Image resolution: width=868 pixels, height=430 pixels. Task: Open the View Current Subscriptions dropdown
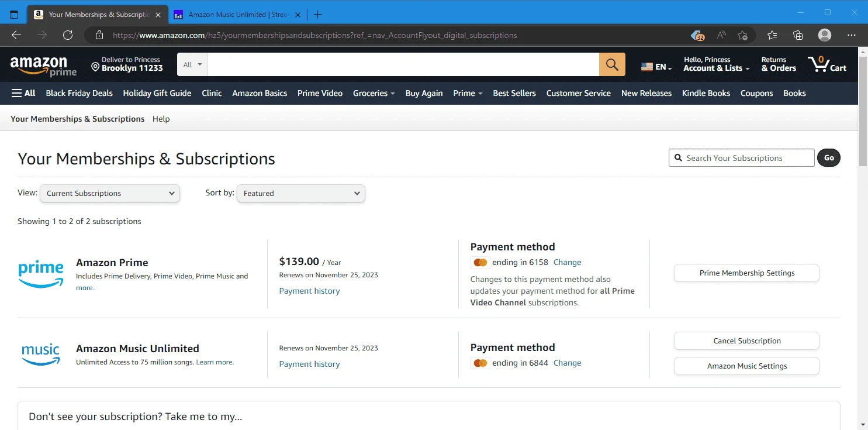pyautogui.click(x=110, y=193)
